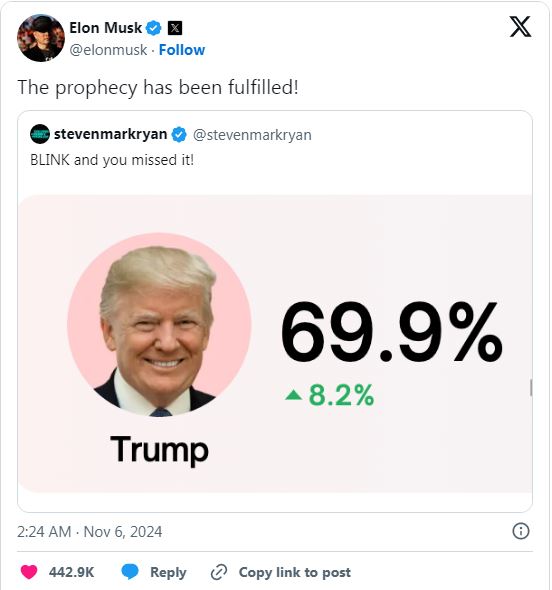Open the info circle icon
The height and width of the screenshot is (590, 552).
(x=521, y=531)
